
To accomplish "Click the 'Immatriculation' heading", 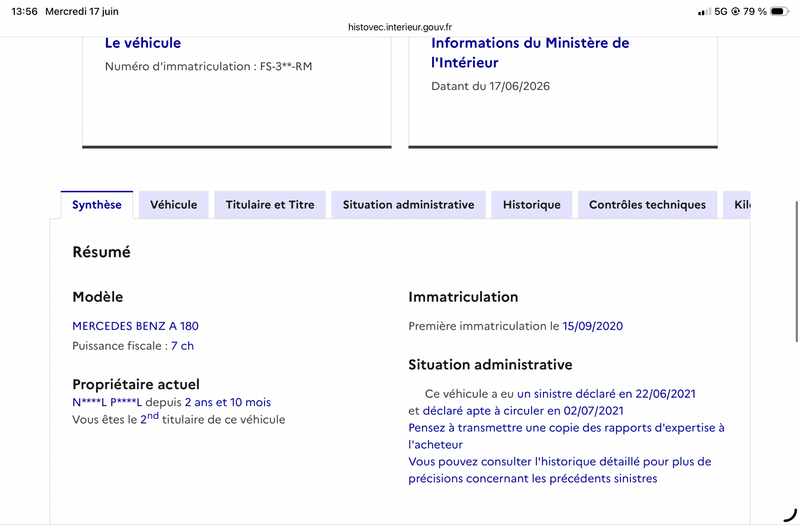I will pos(463,297).
